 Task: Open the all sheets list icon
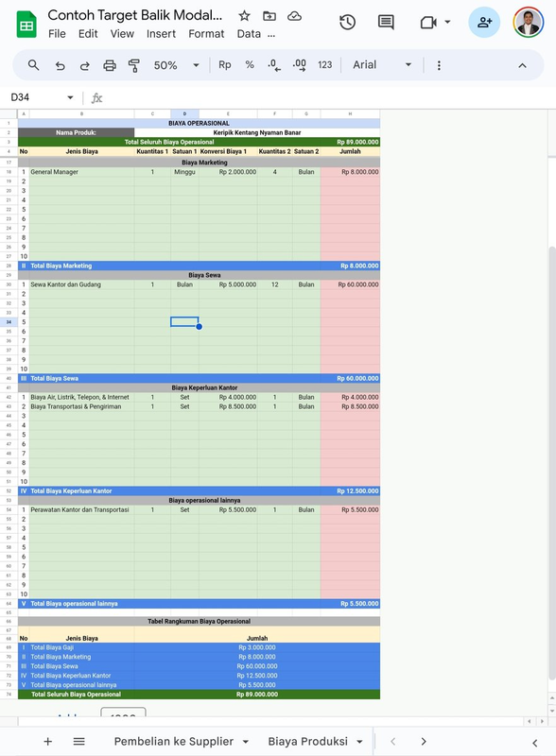[x=79, y=742]
